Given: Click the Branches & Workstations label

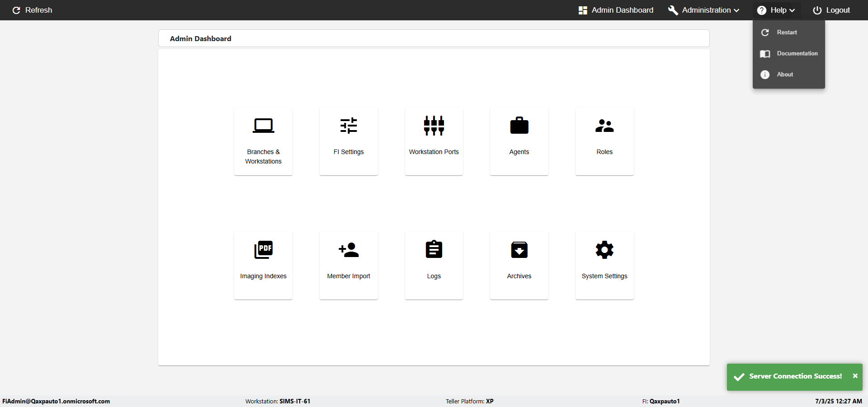Looking at the screenshot, I should (263, 157).
